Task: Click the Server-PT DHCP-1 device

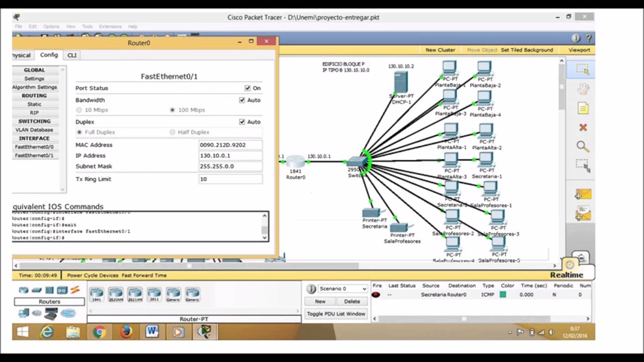Action: (x=400, y=82)
